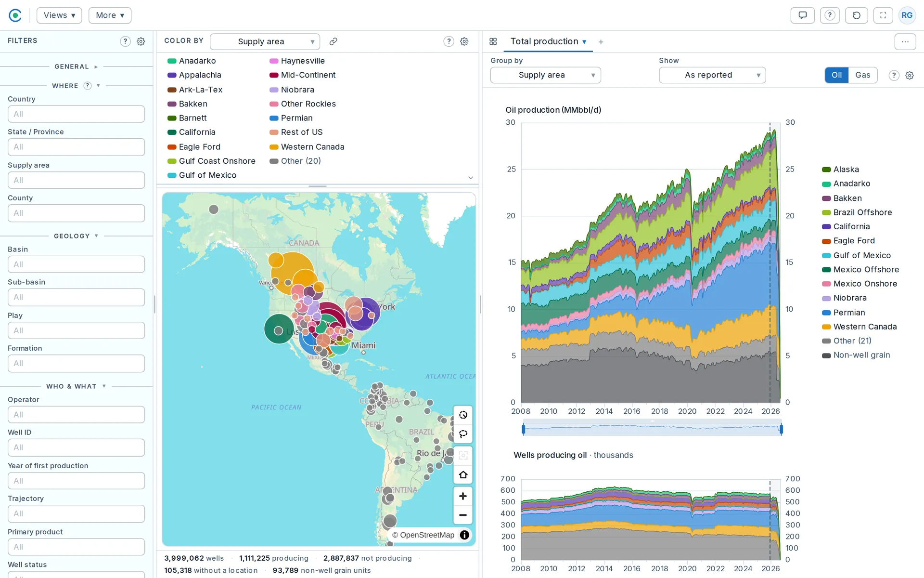
Task: Click the reset refresh icon
Action: 856,15
